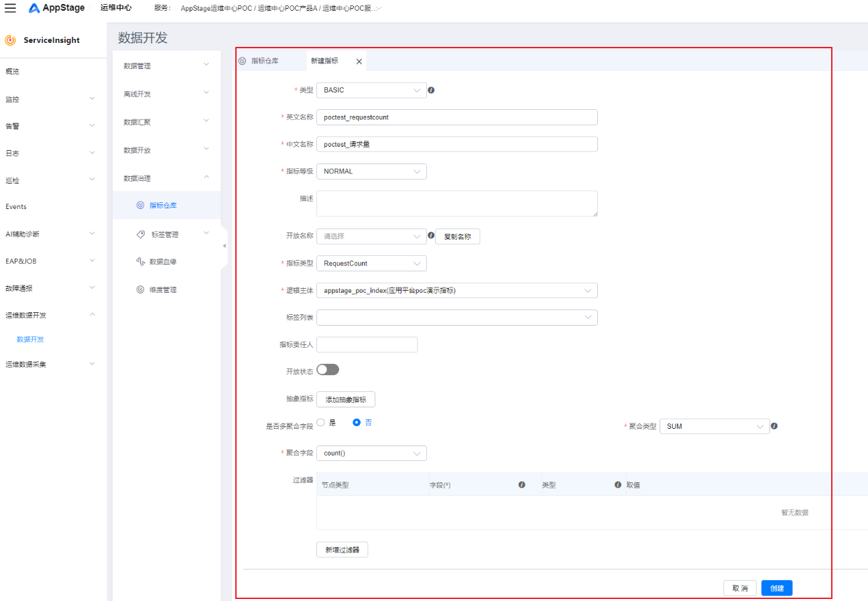Click the info icon beside 聚合类型 SUM
This screenshot has height=601, width=868.
pyautogui.click(x=774, y=426)
